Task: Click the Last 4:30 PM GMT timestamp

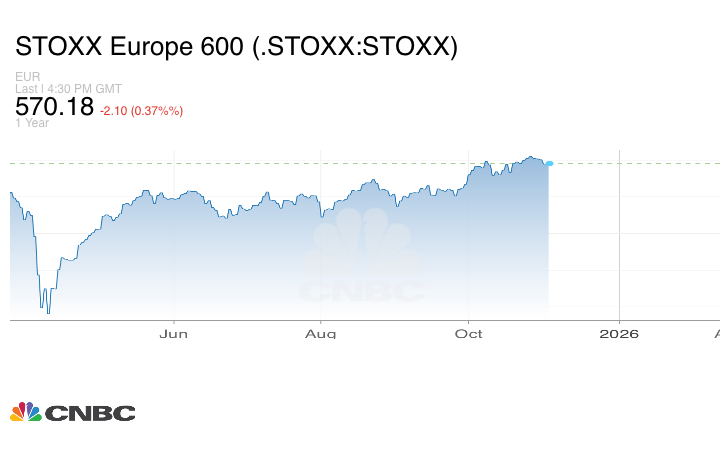Action: point(69,88)
